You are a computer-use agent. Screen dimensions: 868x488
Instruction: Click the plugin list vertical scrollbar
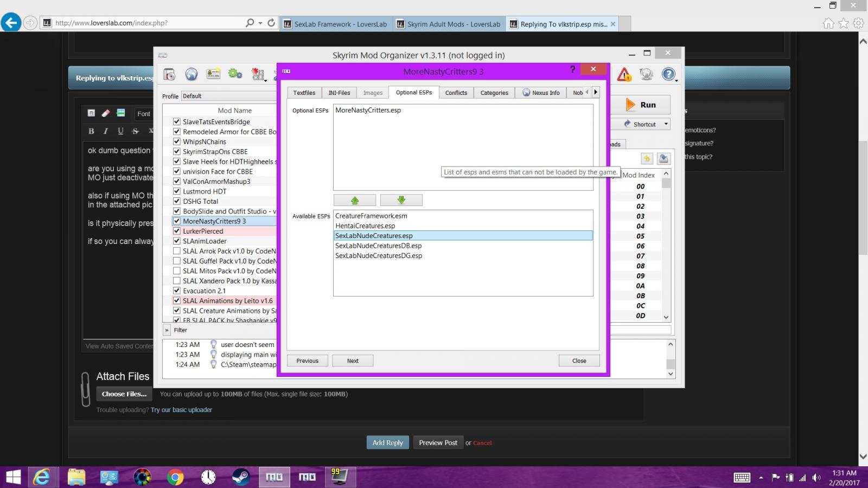[x=666, y=245]
